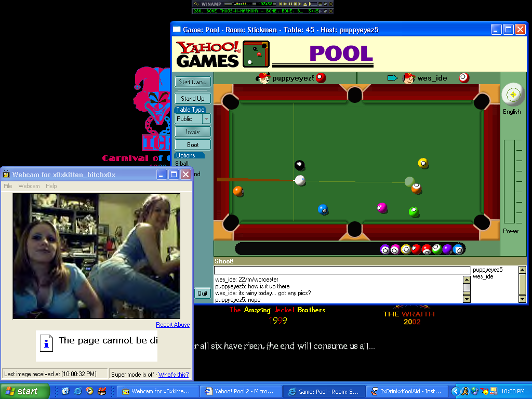Image resolution: width=532 pixels, height=399 pixels.
Task: Click the white cue ball on the table
Action: (300, 180)
